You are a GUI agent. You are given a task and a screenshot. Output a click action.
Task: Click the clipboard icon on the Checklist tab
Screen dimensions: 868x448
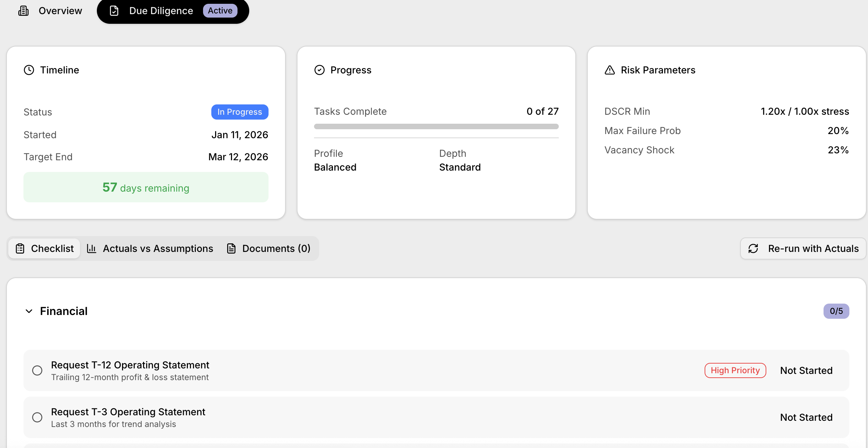coord(20,248)
